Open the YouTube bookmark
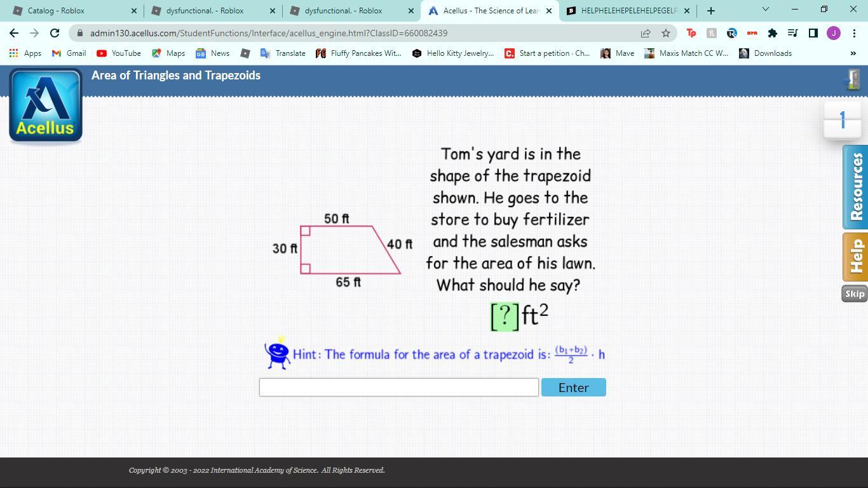Image resolution: width=868 pixels, height=488 pixels. click(x=119, y=53)
